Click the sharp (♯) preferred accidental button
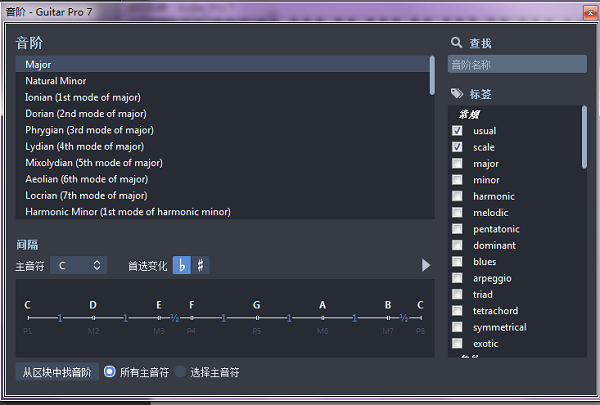 coord(201,266)
